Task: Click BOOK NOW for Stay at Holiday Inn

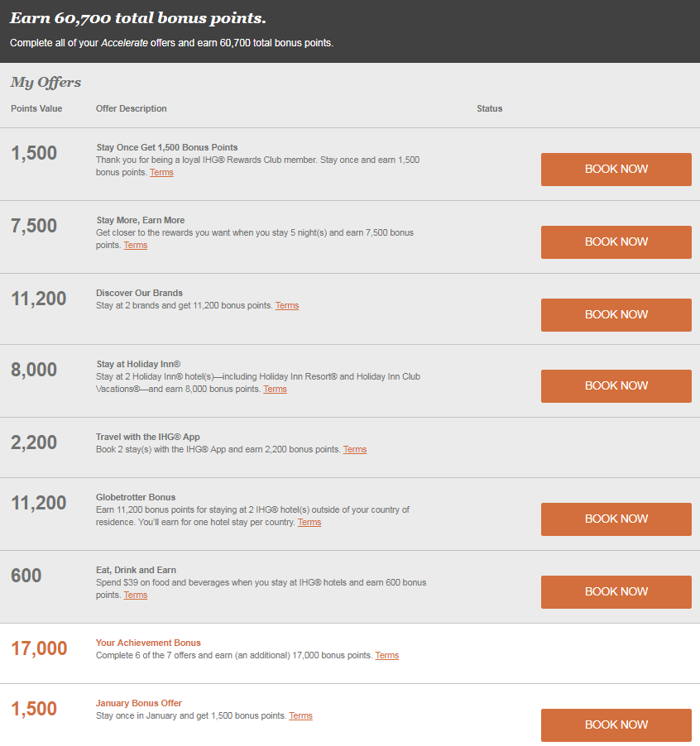Action: [616, 386]
